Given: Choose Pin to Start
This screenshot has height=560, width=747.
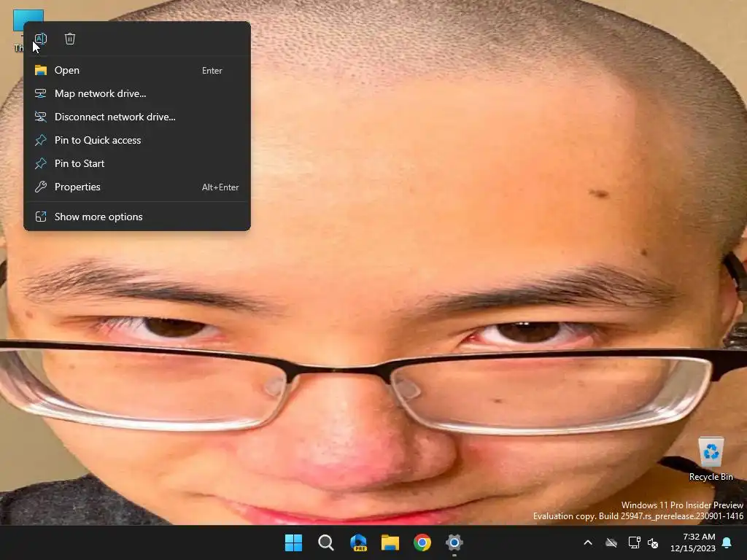Looking at the screenshot, I should click(136, 164).
